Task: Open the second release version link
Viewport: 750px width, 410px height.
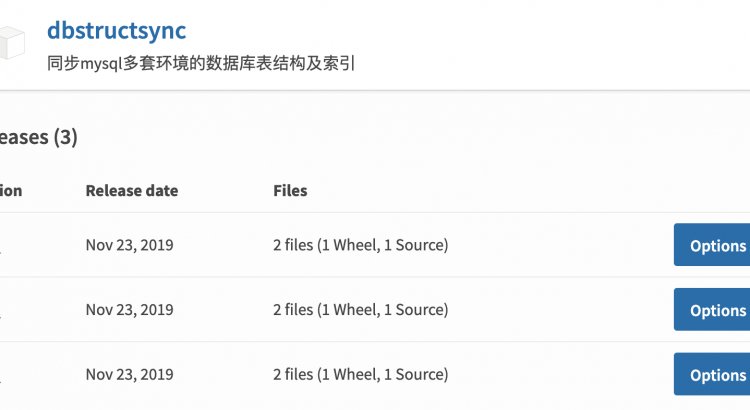Action: pos(1,311)
